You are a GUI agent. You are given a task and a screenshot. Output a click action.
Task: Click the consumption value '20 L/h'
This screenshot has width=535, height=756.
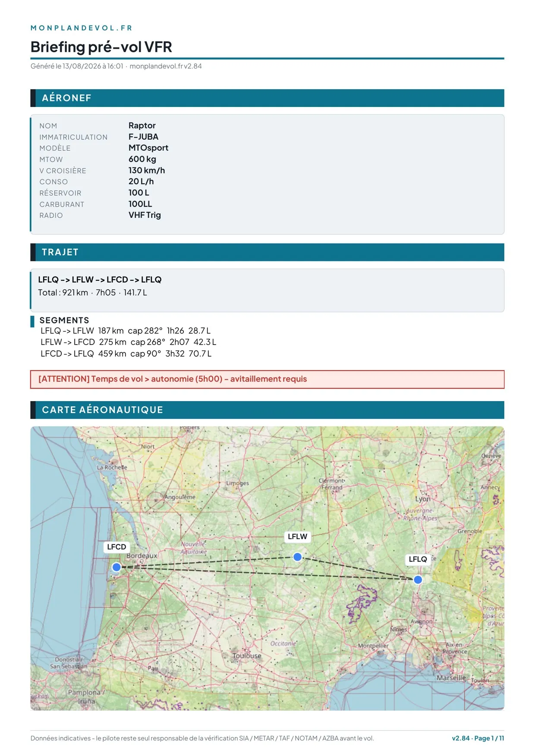[x=141, y=182]
